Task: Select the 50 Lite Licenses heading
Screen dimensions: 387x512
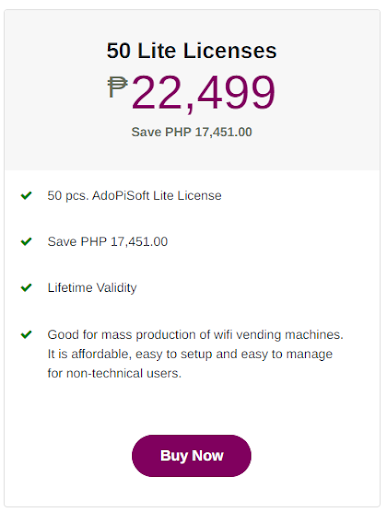Action: 192,51
